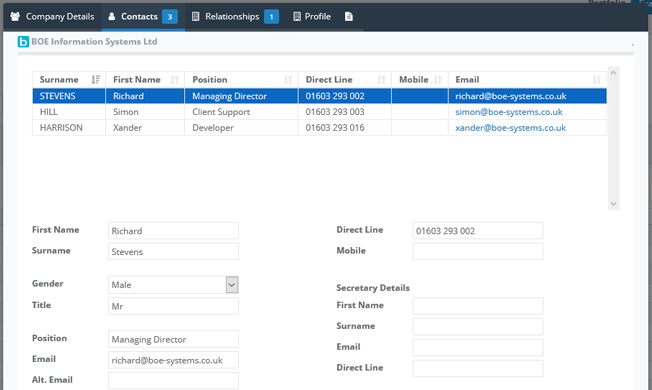Focus the First Name field containing Richard
652x390 pixels.
click(173, 231)
